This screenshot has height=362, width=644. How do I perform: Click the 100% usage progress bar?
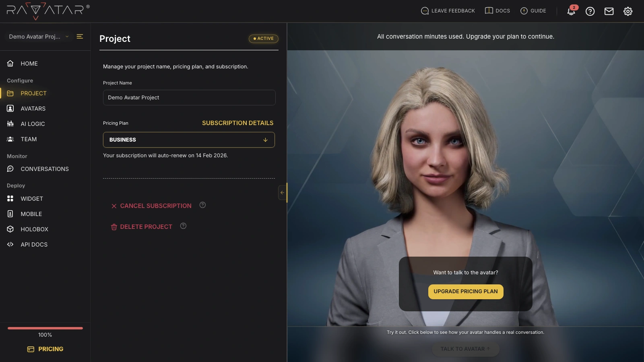click(45, 328)
